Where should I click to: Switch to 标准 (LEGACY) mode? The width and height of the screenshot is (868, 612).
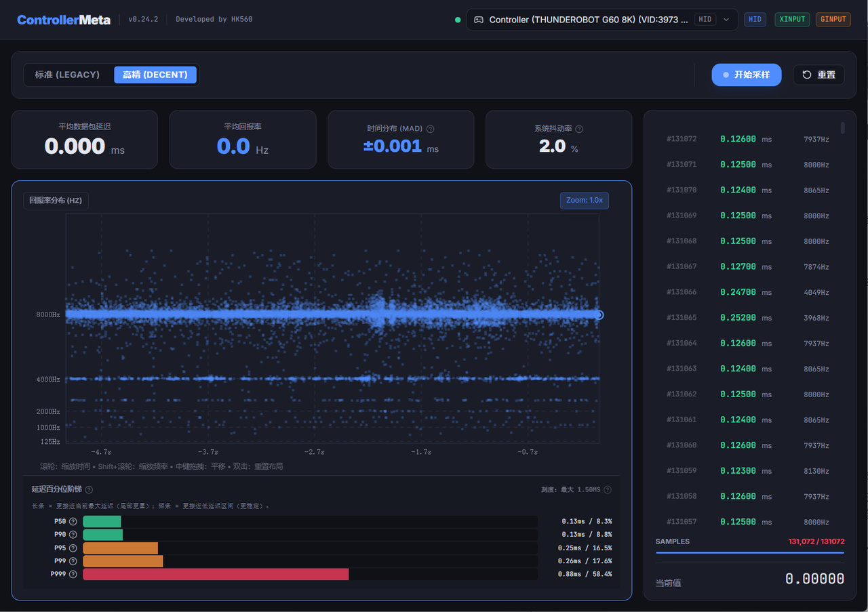[x=67, y=75]
